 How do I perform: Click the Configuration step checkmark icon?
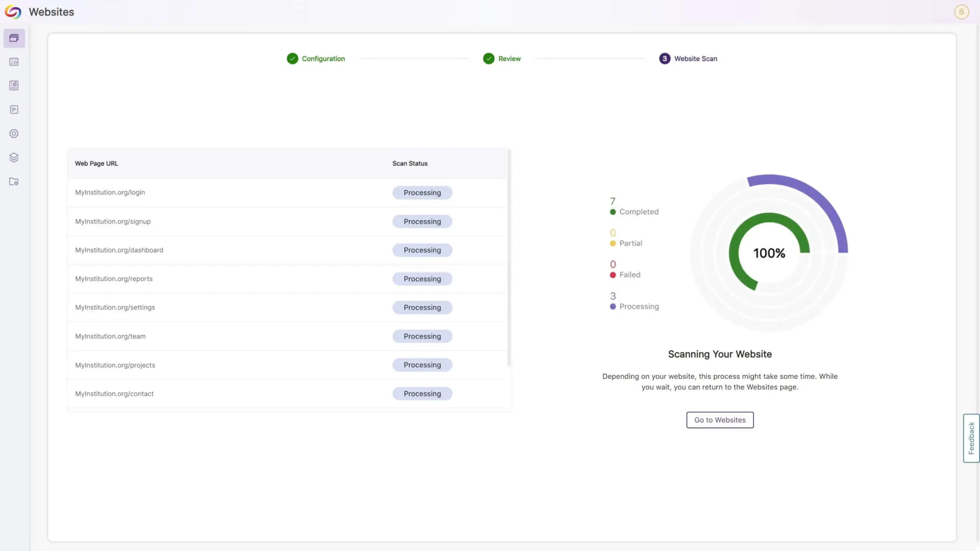click(x=292, y=59)
